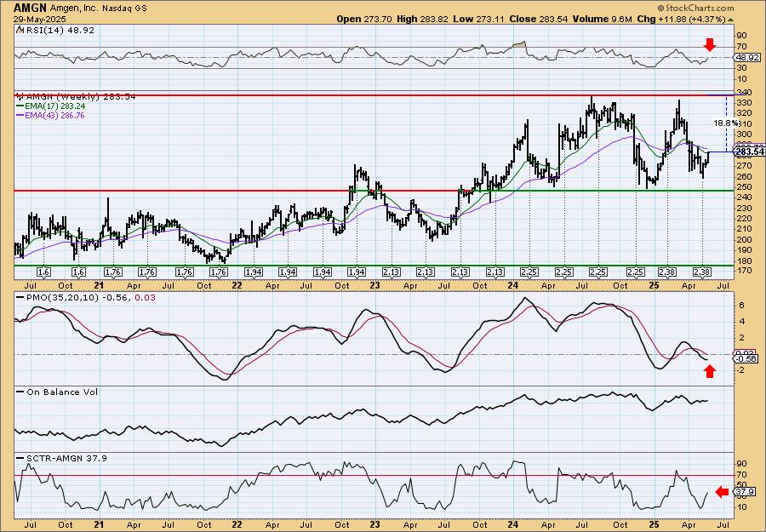Click the 48.92 RSI value tag on the axis
This screenshot has height=532, width=766.
(746, 57)
